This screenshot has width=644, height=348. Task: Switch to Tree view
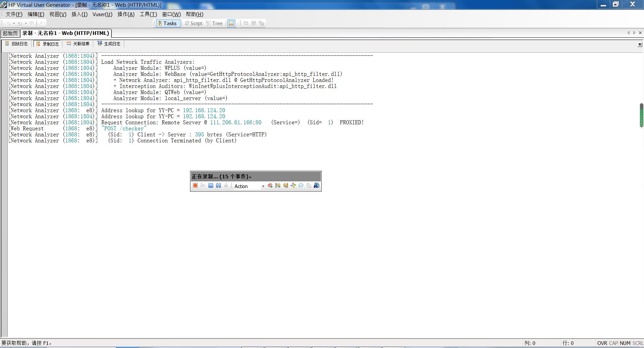[x=214, y=23]
